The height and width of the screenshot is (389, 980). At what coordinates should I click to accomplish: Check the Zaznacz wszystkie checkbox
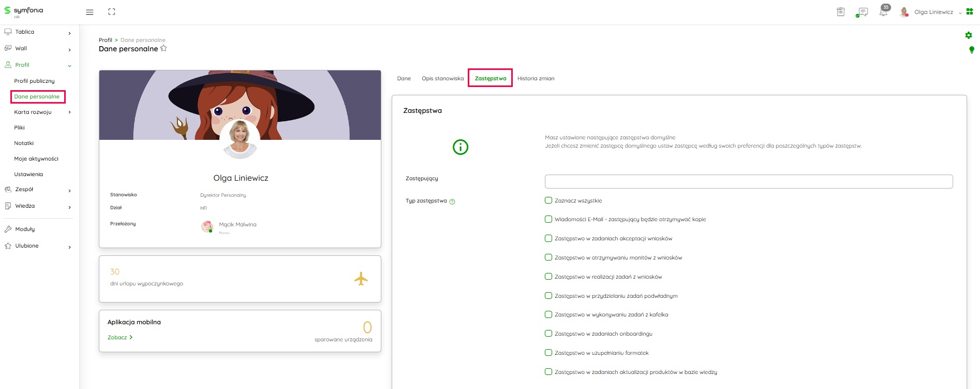pos(548,200)
